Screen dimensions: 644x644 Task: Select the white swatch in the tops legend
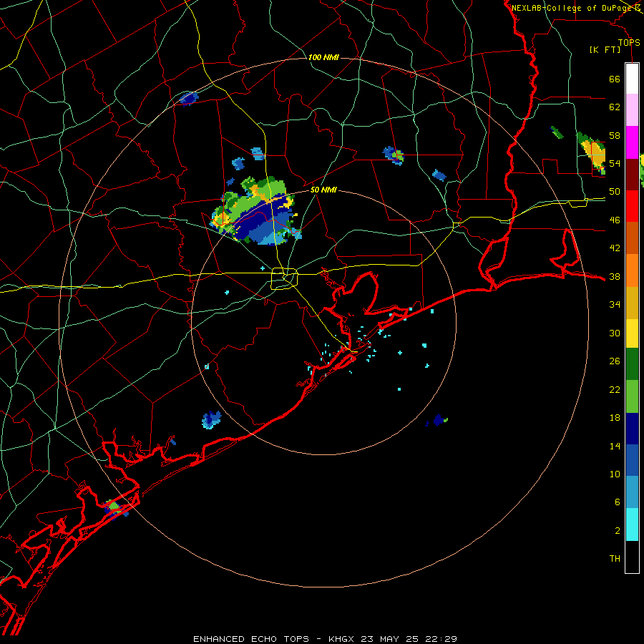coord(632,79)
